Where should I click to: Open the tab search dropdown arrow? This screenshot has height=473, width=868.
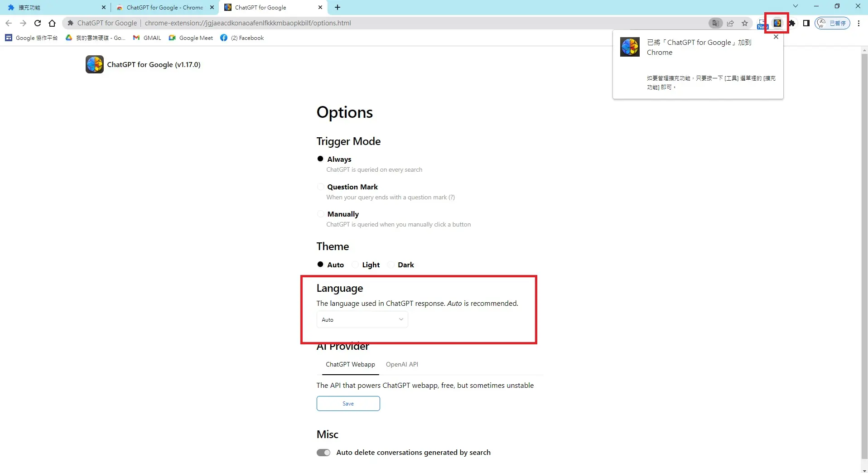coord(795,6)
